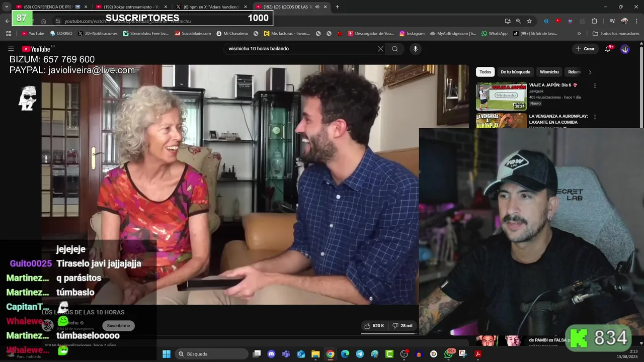This screenshot has height=362, width=644.
Task: Open the Socialblade.com bookmark
Action: [192, 34]
